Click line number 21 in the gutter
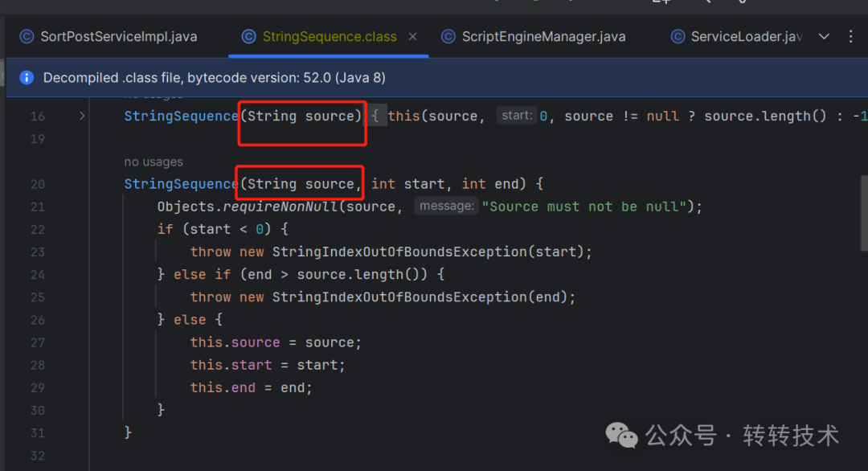The height and width of the screenshot is (471, 868). 38,207
